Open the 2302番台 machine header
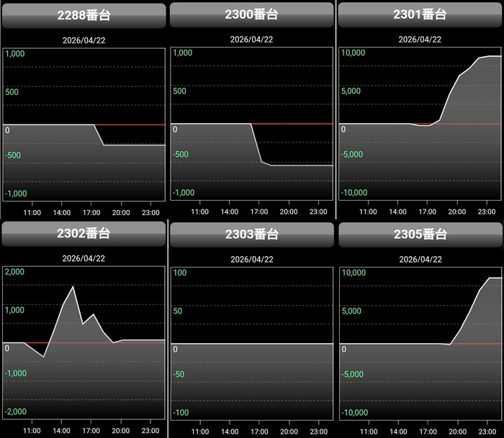Viewport: 504px width, 438px height. click(x=84, y=234)
